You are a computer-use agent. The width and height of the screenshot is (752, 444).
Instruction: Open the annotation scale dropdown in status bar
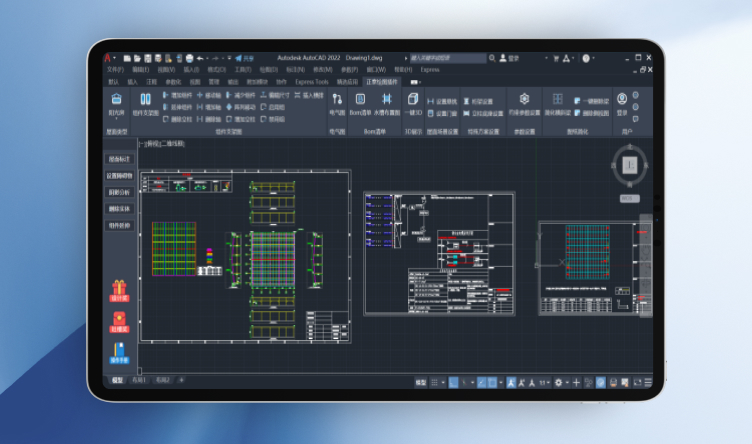pyautogui.click(x=545, y=382)
